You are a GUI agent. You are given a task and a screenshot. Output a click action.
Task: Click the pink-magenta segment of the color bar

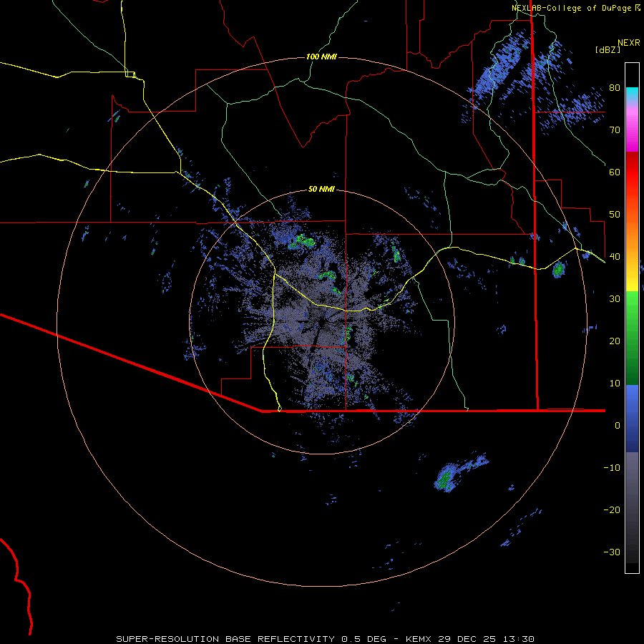(x=632, y=127)
